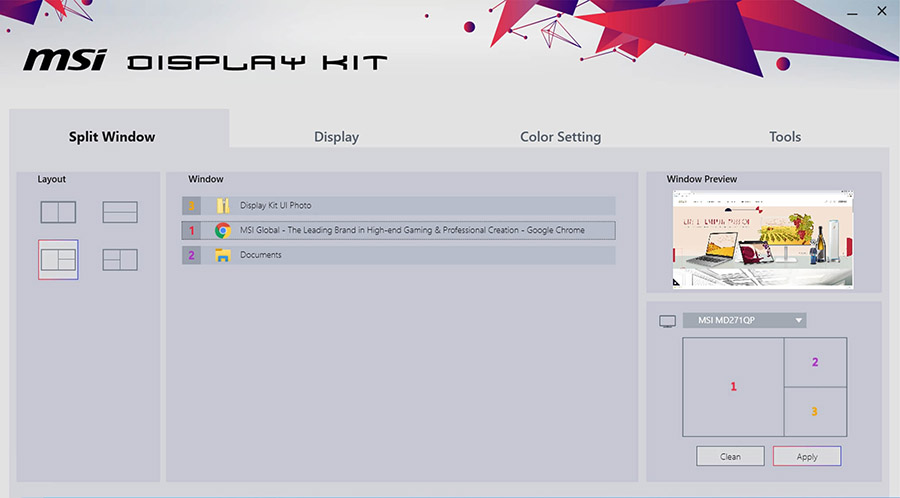Click the Google Chrome icon in window list
Screen dimensions: 900x498
point(223,230)
